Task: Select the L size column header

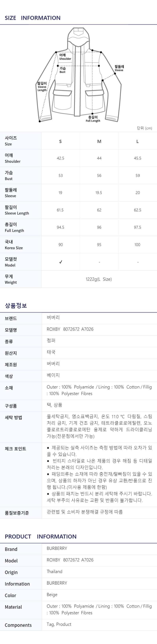Action: click(x=137, y=141)
